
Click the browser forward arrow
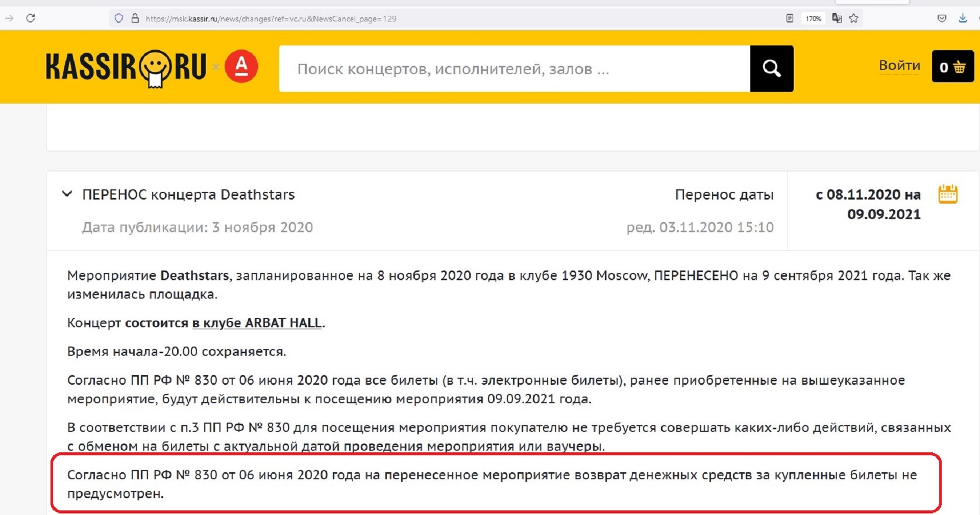point(9,18)
